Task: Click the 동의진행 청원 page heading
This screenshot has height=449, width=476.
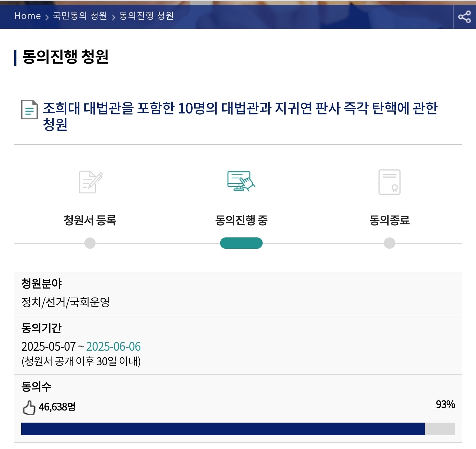Action: click(65, 57)
